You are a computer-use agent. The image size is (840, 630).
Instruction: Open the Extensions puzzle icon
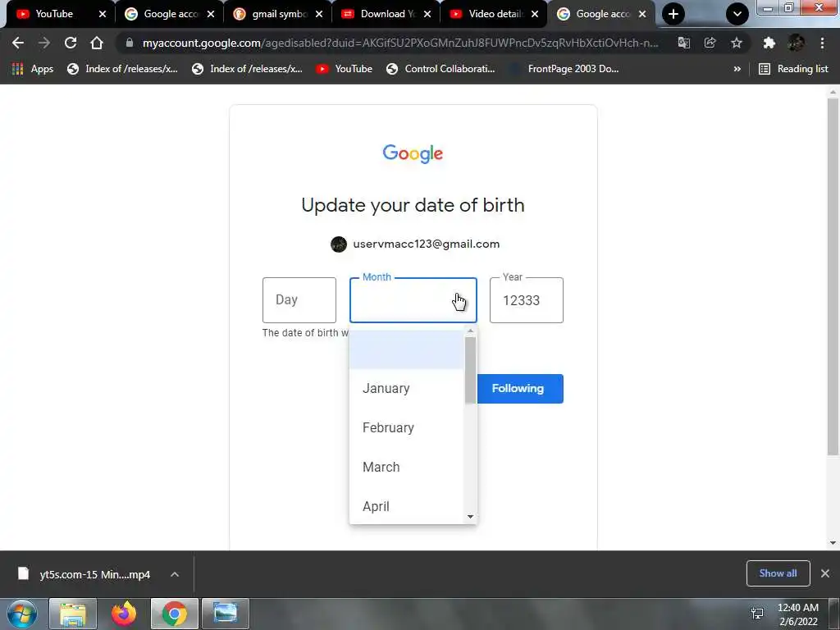pos(769,43)
